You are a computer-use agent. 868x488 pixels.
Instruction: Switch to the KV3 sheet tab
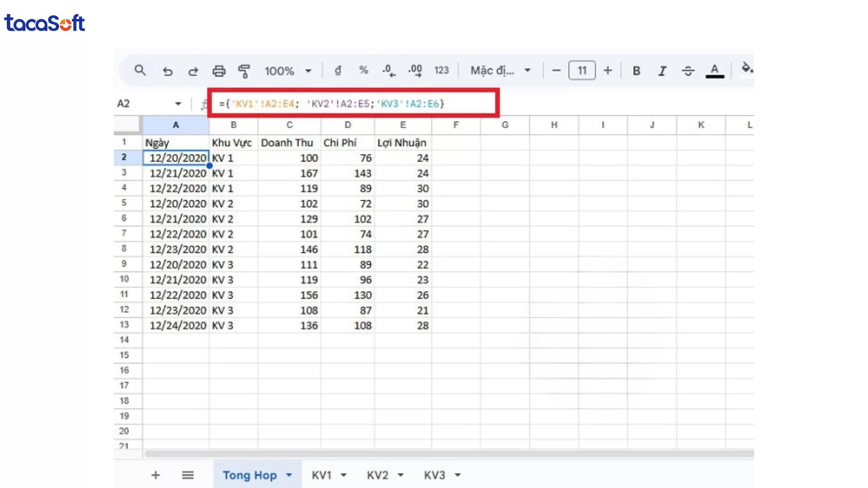[435, 475]
